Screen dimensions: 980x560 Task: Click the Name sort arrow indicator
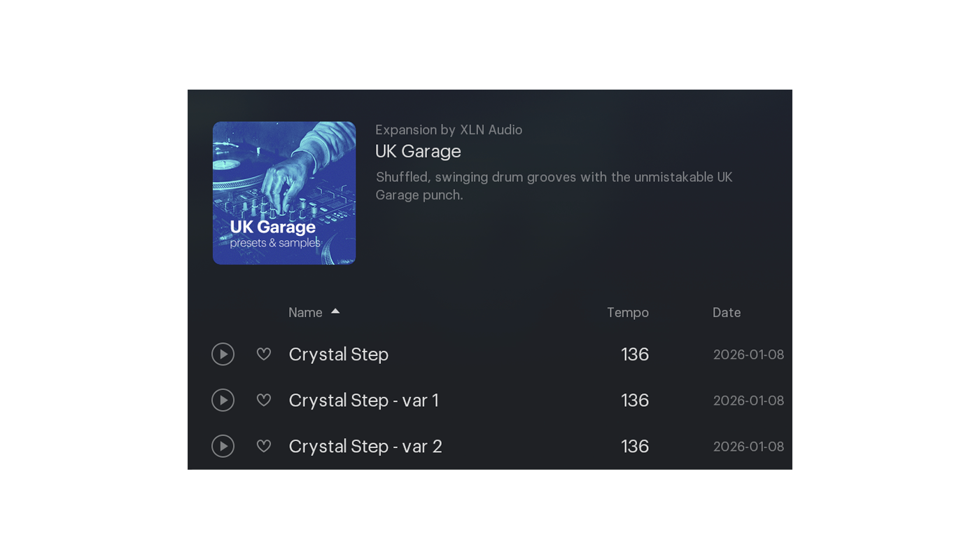[x=335, y=311]
